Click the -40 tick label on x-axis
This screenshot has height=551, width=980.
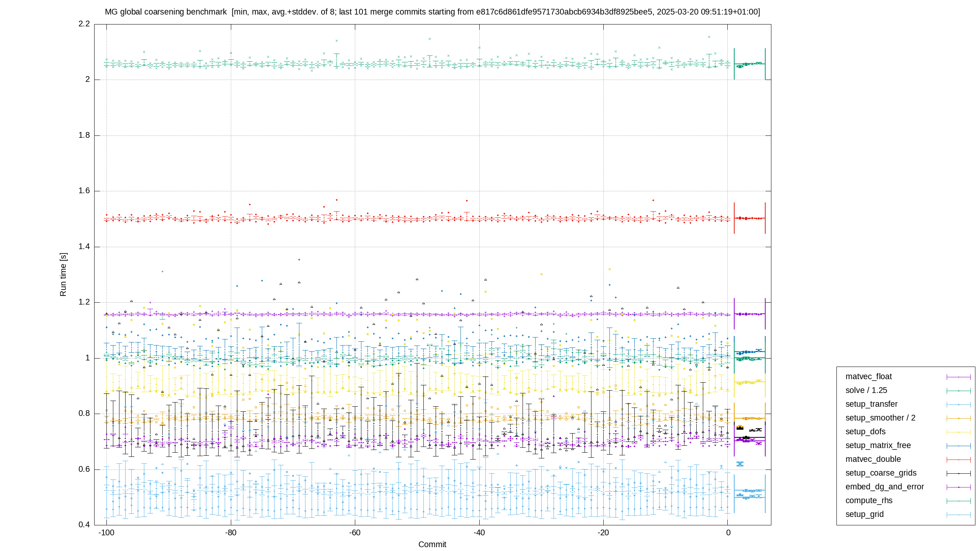[x=479, y=533]
